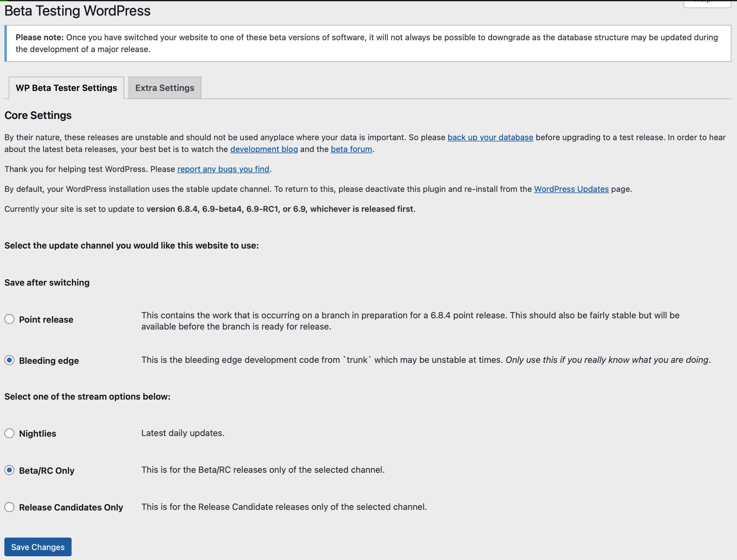Click the Release Candidates Only label
Screen dimensions: 737x560
(x=71, y=507)
